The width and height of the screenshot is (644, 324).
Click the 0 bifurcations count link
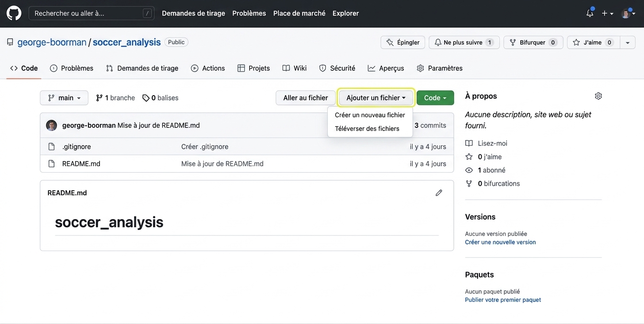pos(499,183)
